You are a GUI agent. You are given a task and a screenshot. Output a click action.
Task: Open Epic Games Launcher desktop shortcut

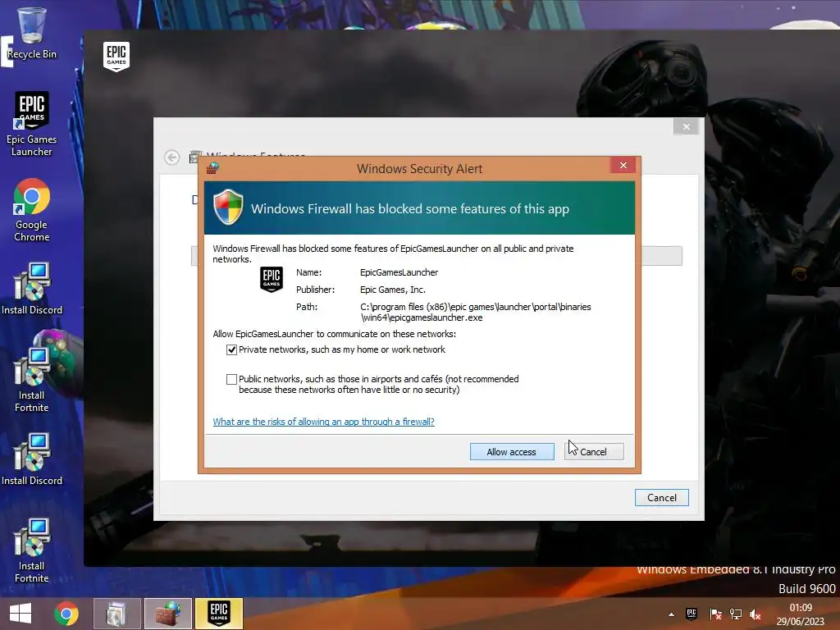point(32,123)
